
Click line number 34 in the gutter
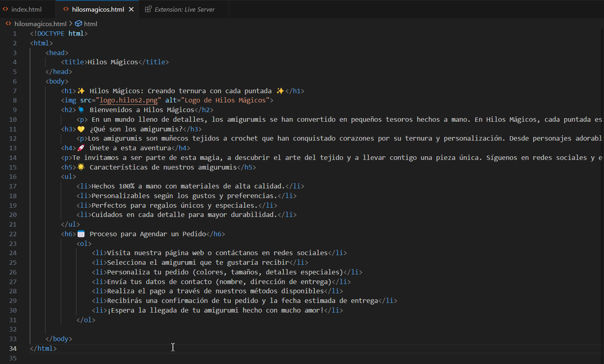(x=13, y=348)
